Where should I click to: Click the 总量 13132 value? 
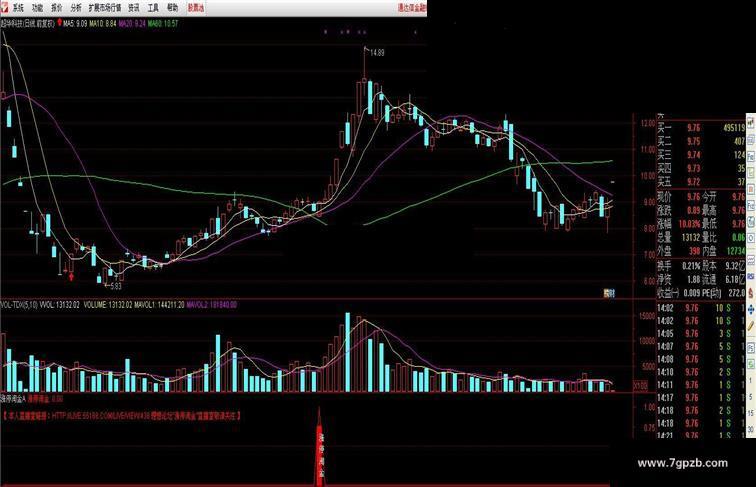691,237
